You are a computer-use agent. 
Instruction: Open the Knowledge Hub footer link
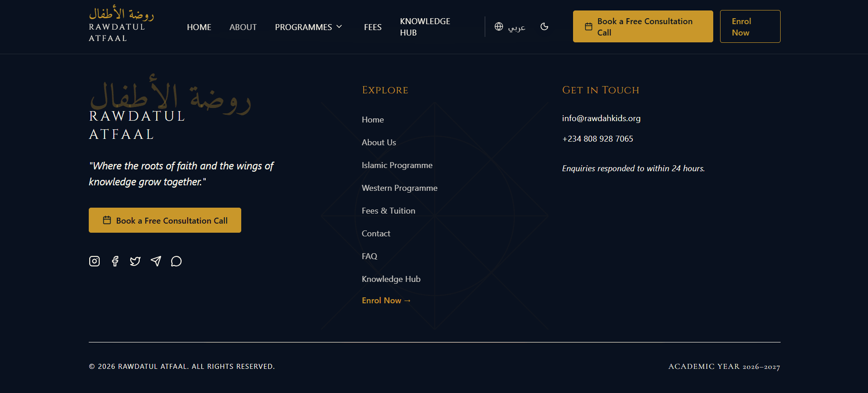391,279
